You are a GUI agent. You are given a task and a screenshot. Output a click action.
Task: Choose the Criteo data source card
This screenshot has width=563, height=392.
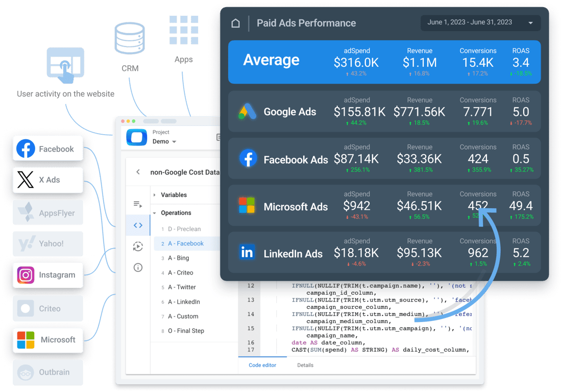tap(48, 308)
